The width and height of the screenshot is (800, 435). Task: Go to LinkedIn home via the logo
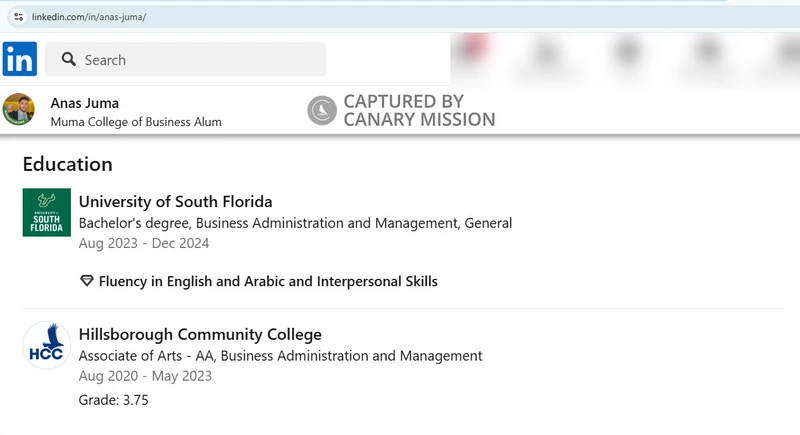20,59
